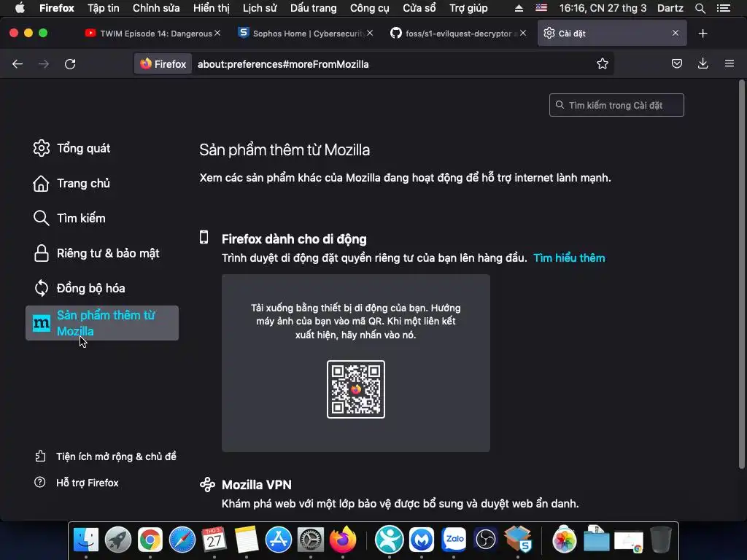Click the settings page vertical scrollbar
747x560 pixels.
tap(741, 274)
